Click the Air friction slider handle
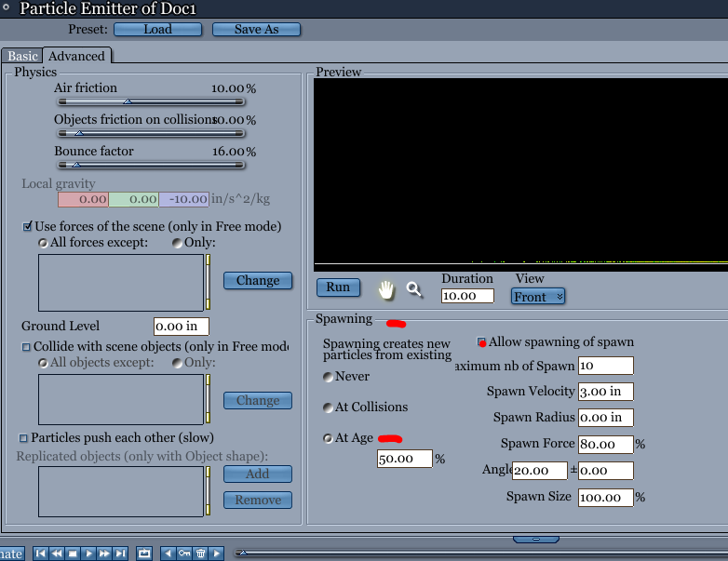The height and width of the screenshot is (561, 728). click(x=128, y=101)
